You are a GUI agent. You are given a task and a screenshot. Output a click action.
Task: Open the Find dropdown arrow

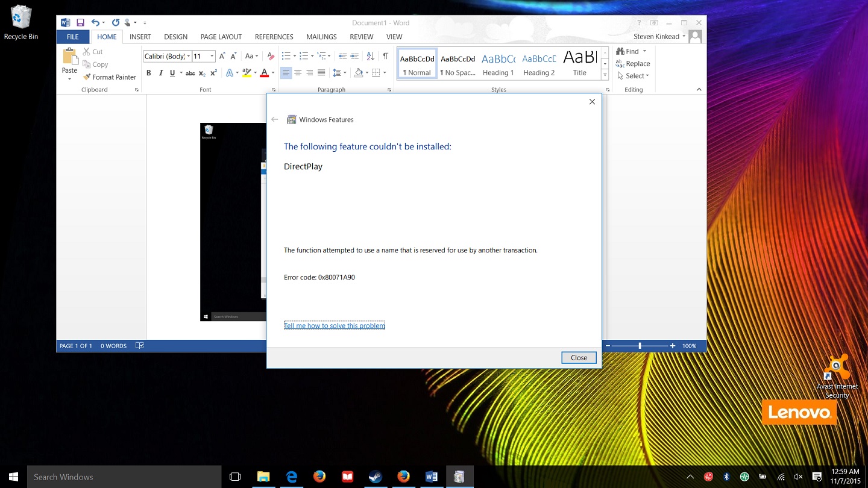point(644,51)
